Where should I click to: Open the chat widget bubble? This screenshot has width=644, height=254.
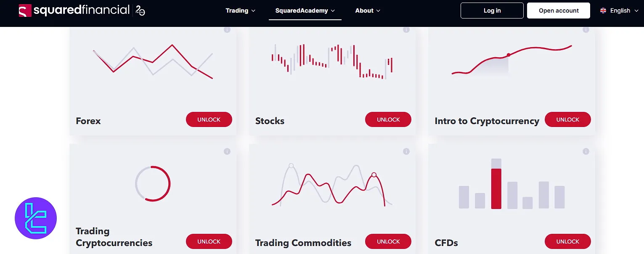(x=36, y=218)
